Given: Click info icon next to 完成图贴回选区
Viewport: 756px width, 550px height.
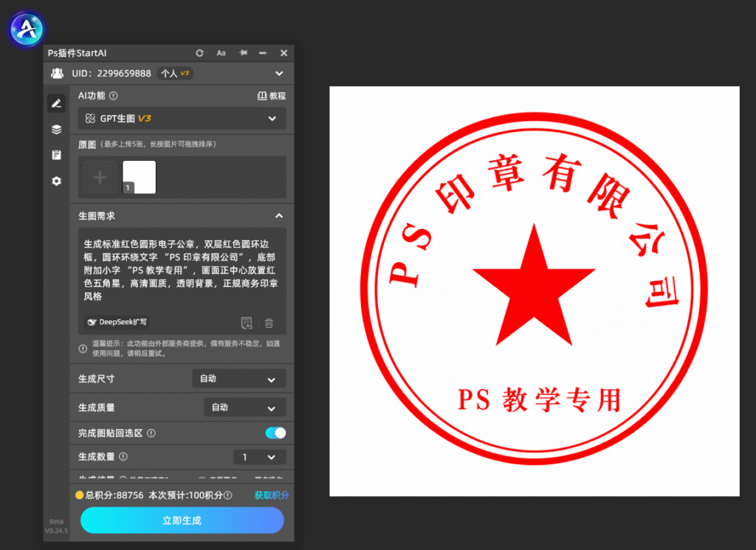Looking at the screenshot, I should point(151,433).
